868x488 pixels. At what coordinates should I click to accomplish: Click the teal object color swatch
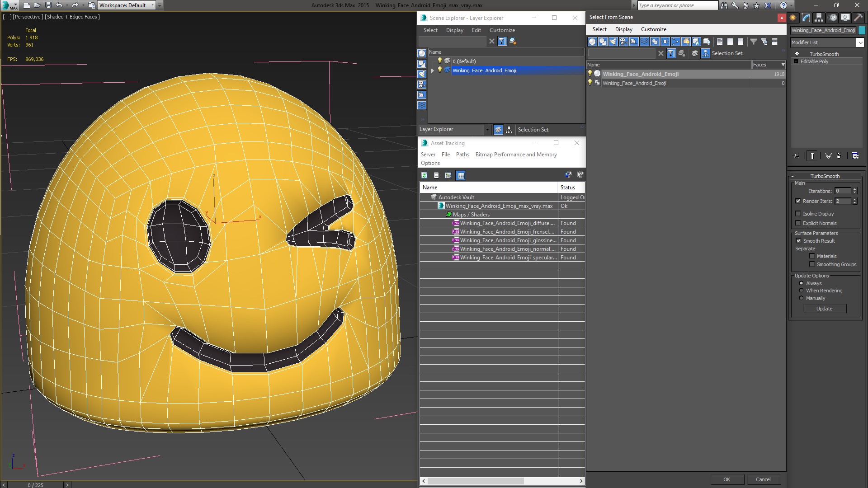(862, 30)
